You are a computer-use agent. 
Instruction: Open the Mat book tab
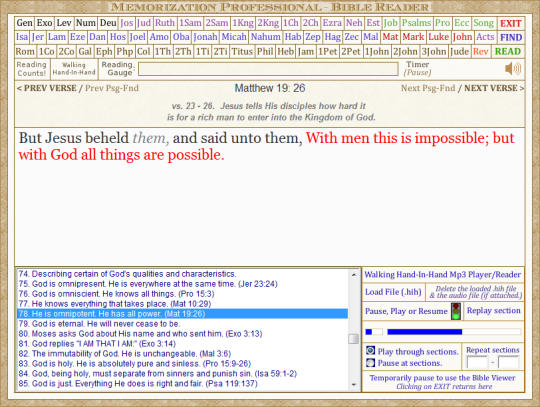[x=391, y=37]
